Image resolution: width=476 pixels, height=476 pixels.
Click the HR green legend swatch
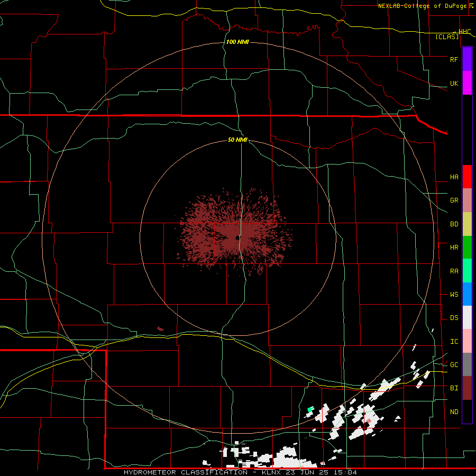tap(467, 248)
